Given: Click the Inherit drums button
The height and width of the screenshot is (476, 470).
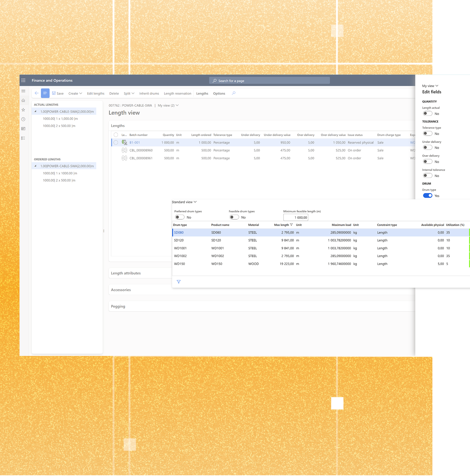Looking at the screenshot, I should [149, 94].
